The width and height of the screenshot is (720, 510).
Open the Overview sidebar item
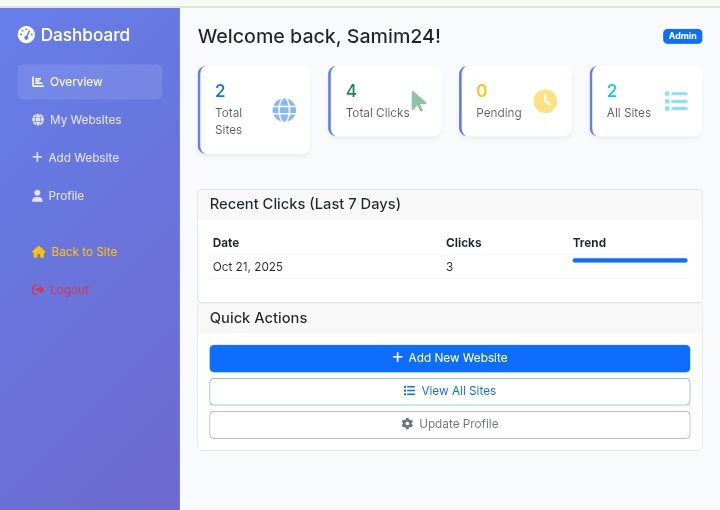coord(90,82)
